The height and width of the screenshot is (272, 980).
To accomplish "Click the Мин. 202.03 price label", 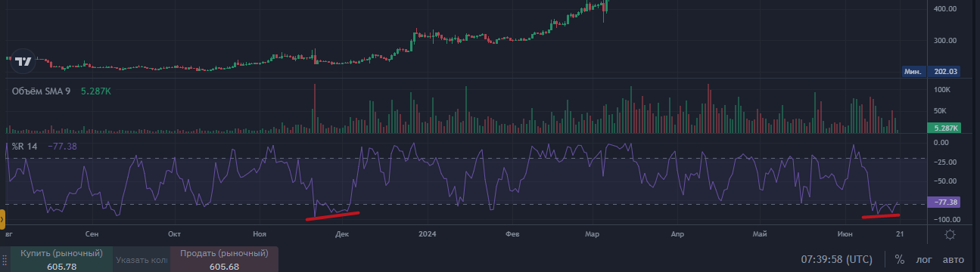I will tap(931, 72).
